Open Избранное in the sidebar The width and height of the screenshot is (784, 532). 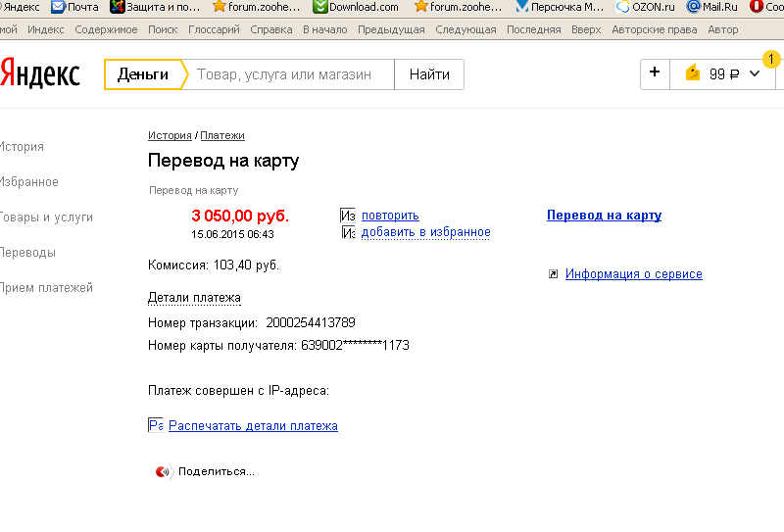[28, 182]
